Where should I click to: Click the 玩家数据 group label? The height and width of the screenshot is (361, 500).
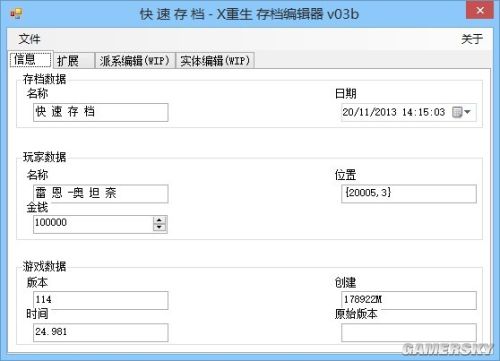point(44,157)
